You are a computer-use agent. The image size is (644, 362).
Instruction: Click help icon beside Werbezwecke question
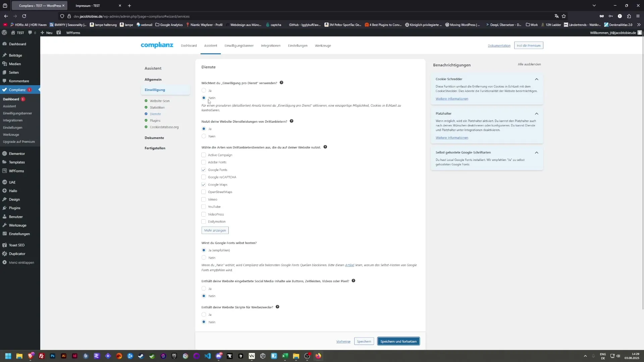click(x=277, y=307)
